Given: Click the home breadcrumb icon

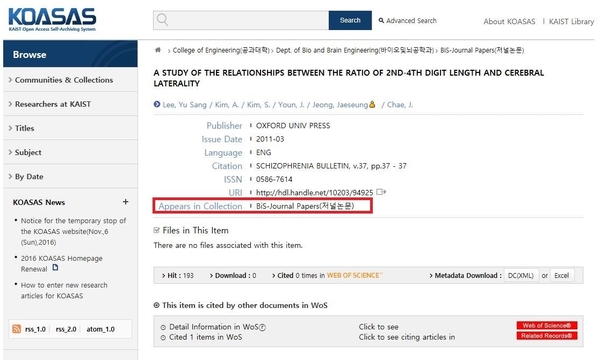Looking at the screenshot, I should point(158,50).
